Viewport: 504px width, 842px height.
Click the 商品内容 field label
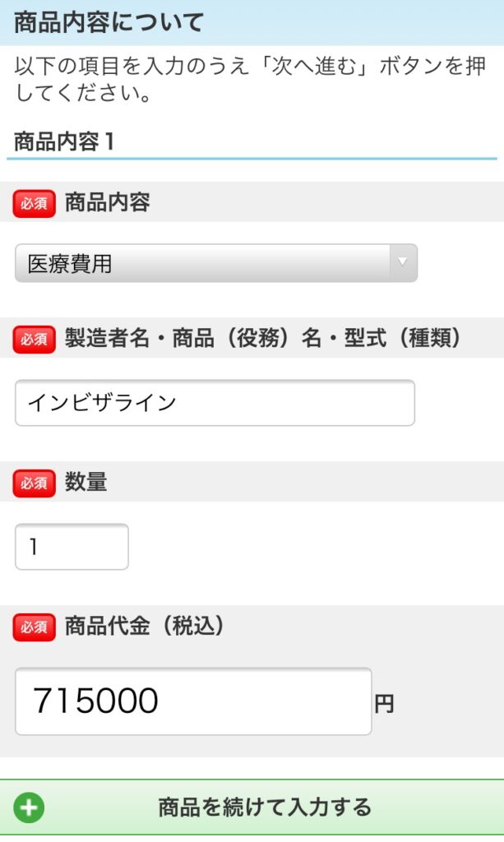tap(107, 202)
